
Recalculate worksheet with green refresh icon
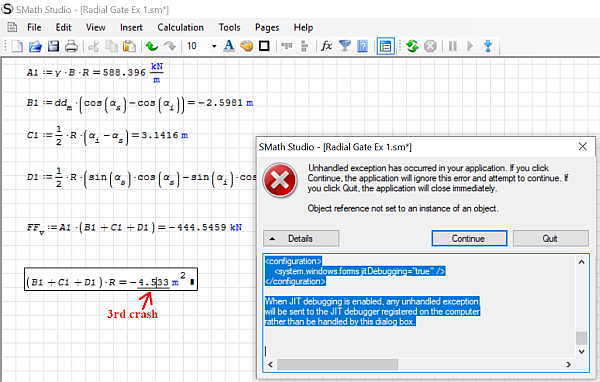[412, 46]
